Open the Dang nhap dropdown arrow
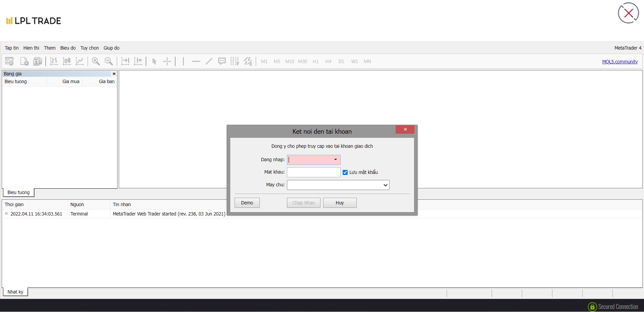The image size is (644, 312). [335, 160]
